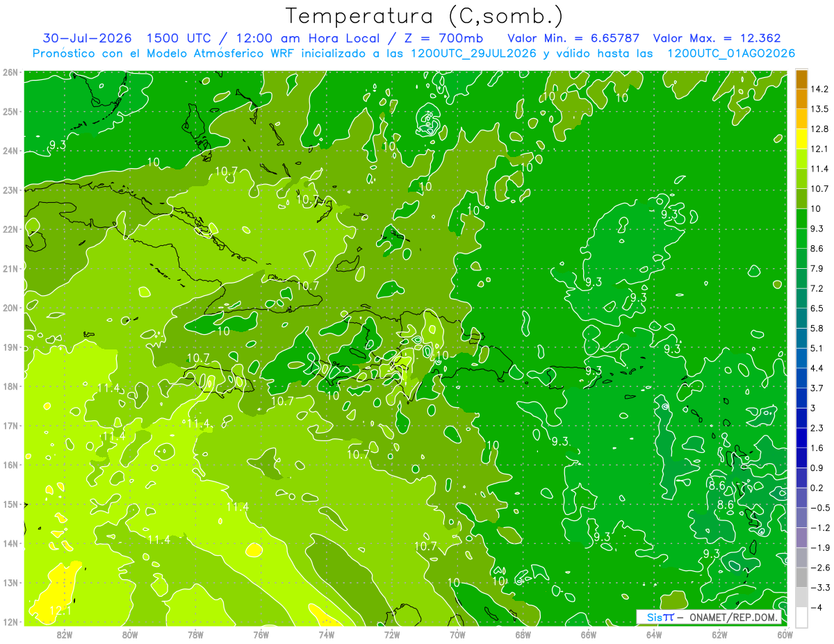Click the '22N' latitude axis label
Viewport: 834px width, 644px height.
pyautogui.click(x=10, y=229)
